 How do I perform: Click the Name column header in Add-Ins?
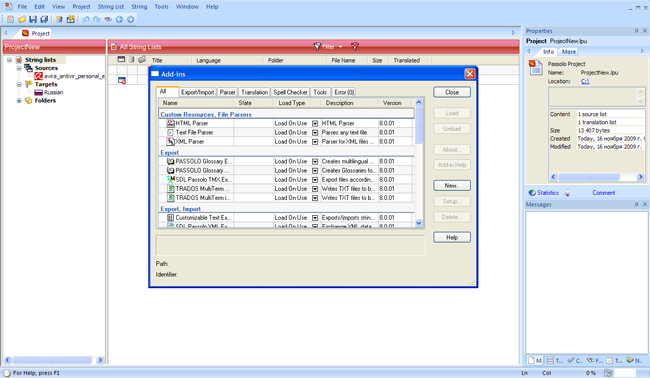click(x=196, y=103)
